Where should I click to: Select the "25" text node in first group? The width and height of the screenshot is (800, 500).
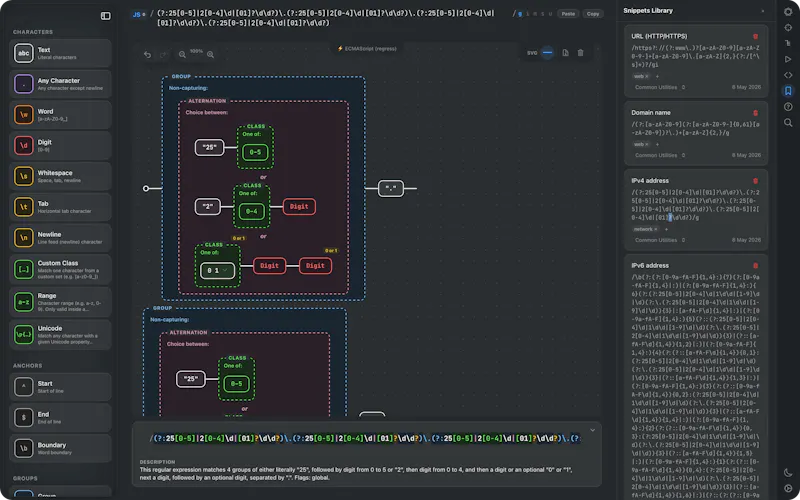(x=209, y=147)
